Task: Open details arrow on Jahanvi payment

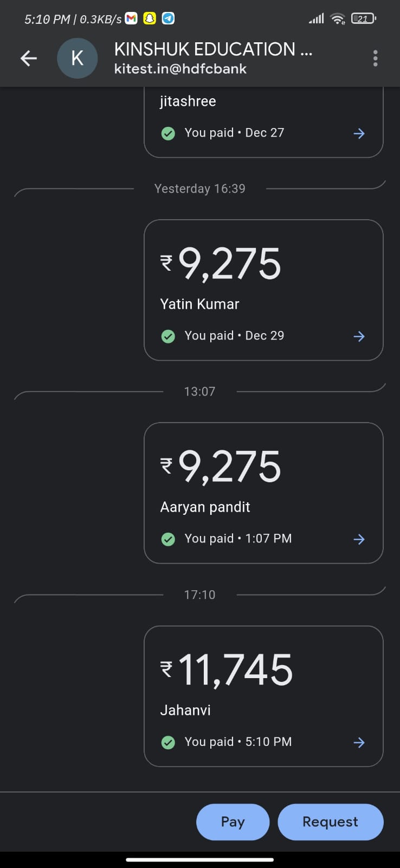Action: [359, 743]
